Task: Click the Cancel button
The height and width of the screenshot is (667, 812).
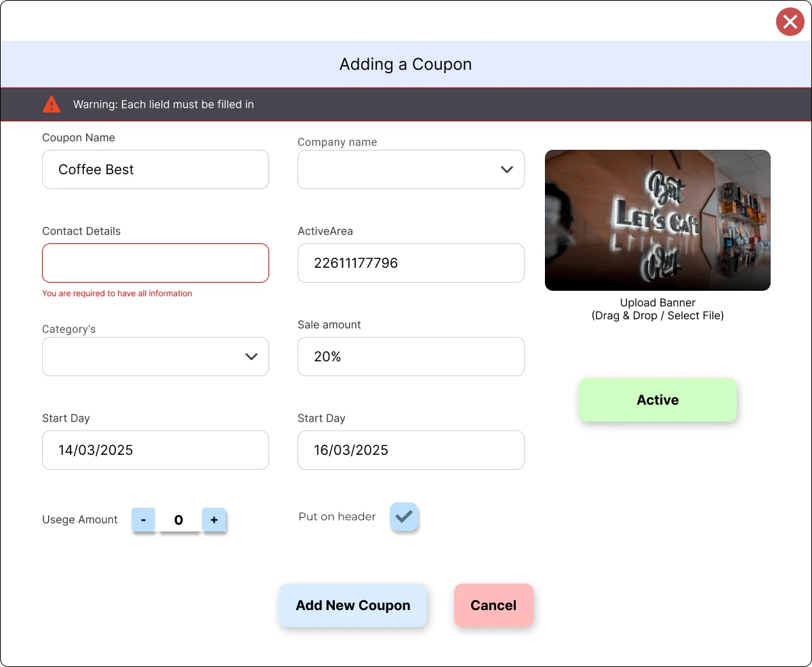Action: (493, 605)
